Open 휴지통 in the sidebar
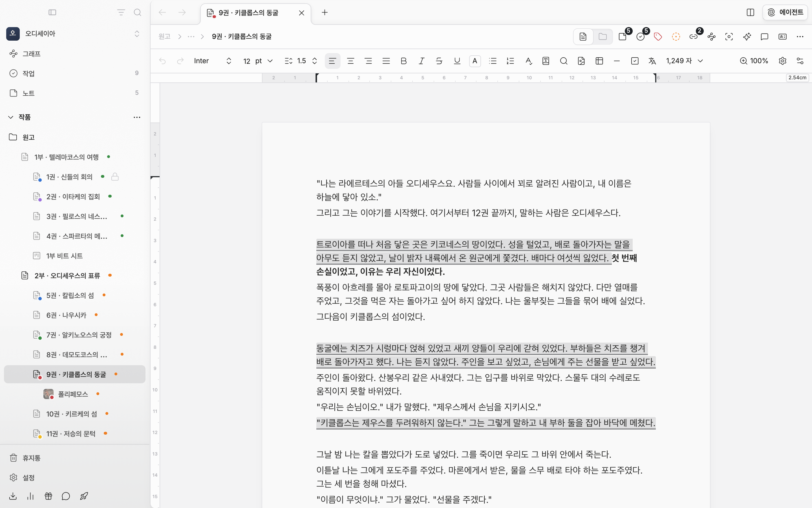This screenshot has width=812, height=508. click(74, 457)
